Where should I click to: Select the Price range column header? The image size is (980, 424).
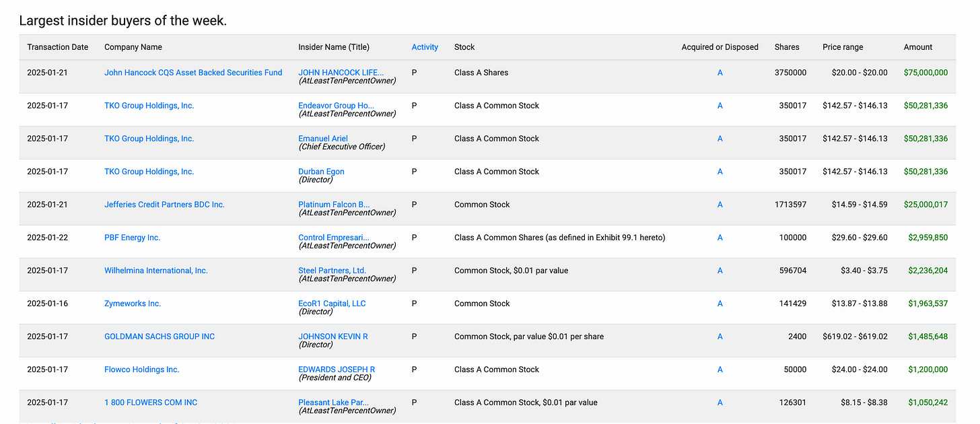tap(843, 47)
